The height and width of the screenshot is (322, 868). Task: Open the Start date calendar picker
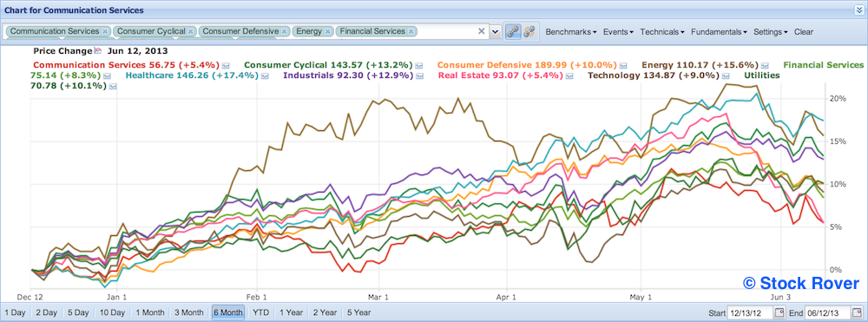780,312
